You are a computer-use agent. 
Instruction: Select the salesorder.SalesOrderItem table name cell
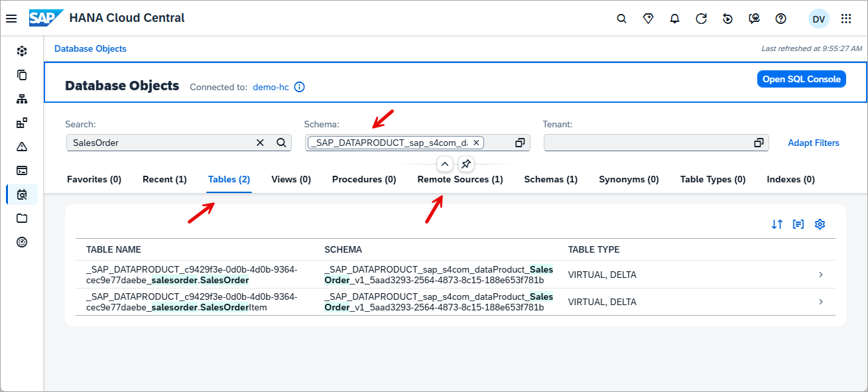click(x=192, y=302)
